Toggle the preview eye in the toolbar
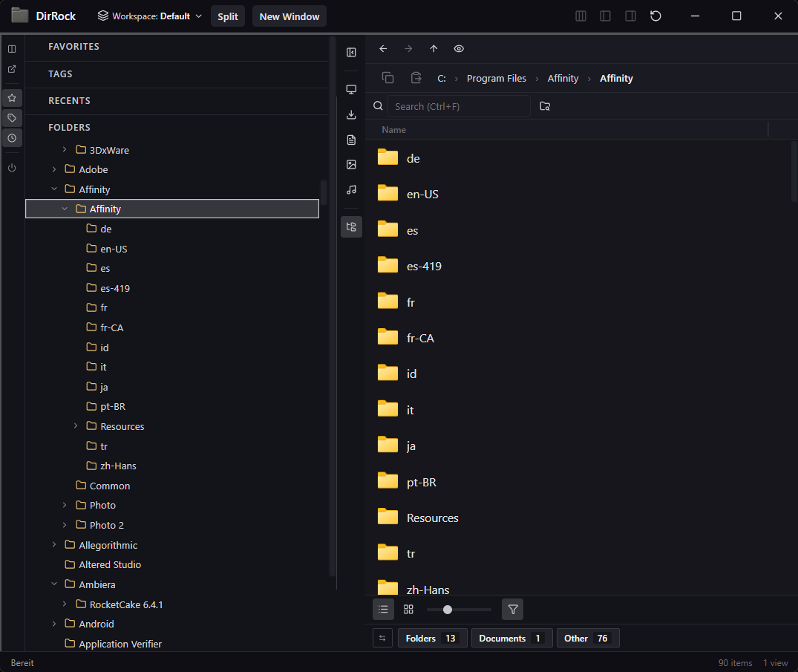The width and height of the screenshot is (798, 672). [x=459, y=48]
